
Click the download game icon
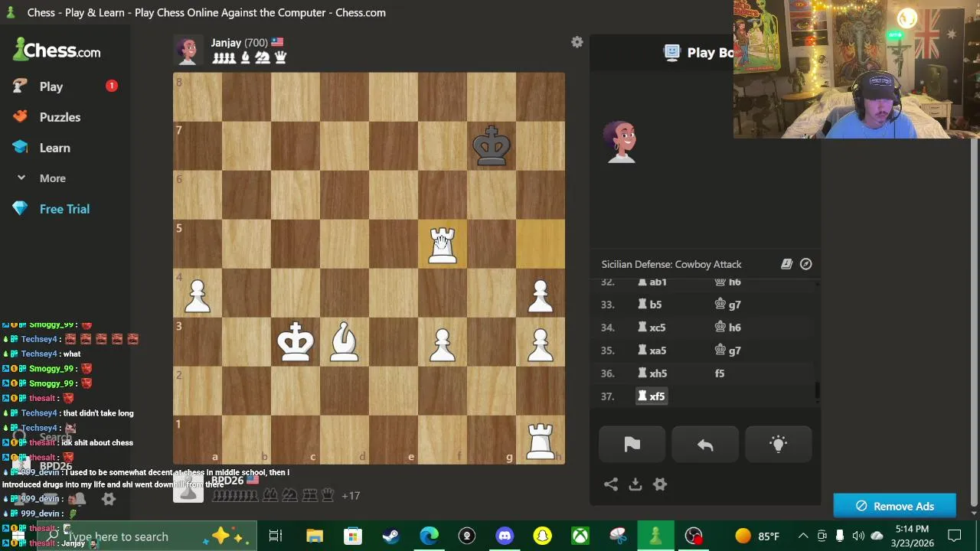pyautogui.click(x=635, y=484)
